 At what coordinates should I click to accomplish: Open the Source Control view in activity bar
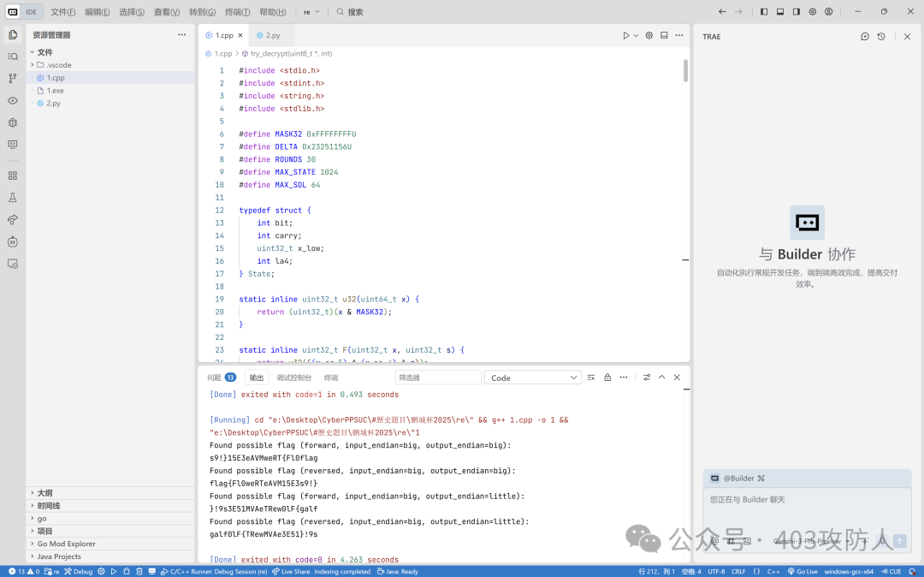point(12,78)
